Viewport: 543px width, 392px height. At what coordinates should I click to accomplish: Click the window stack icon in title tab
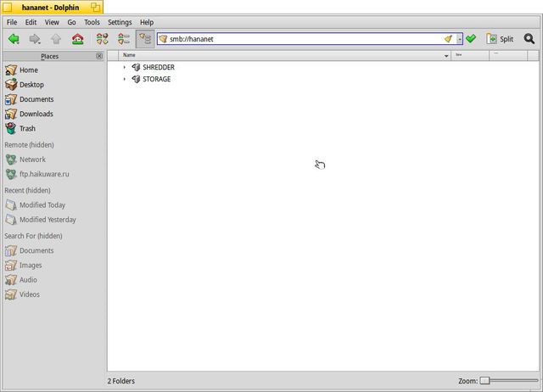pyautogui.click(x=95, y=7)
